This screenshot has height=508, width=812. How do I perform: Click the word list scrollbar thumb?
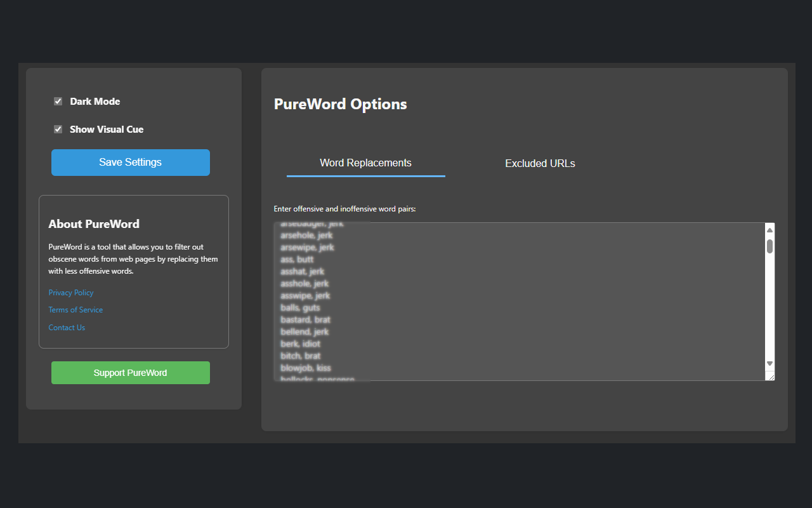769,246
